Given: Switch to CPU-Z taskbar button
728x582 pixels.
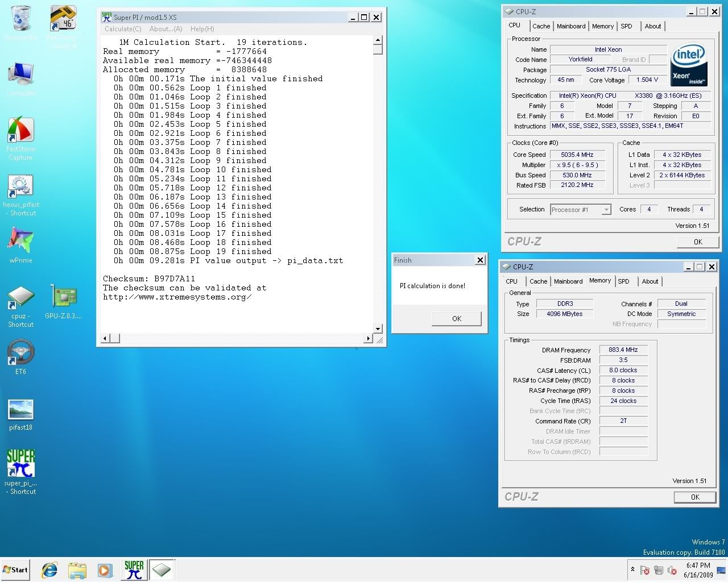Looking at the screenshot, I should (x=162, y=570).
